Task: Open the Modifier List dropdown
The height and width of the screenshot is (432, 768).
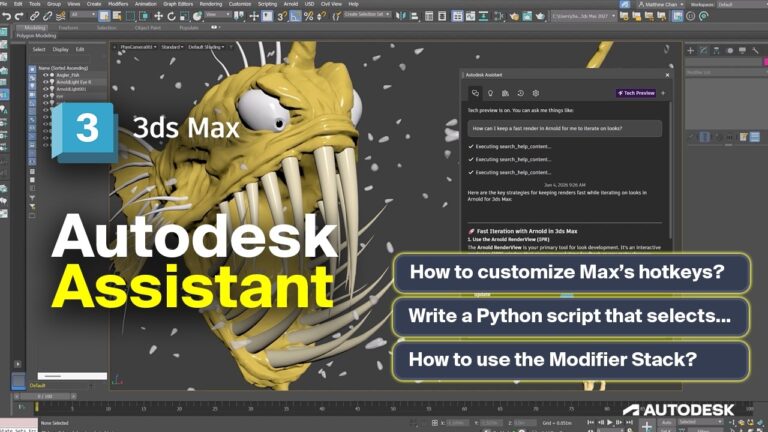Action: click(x=725, y=72)
